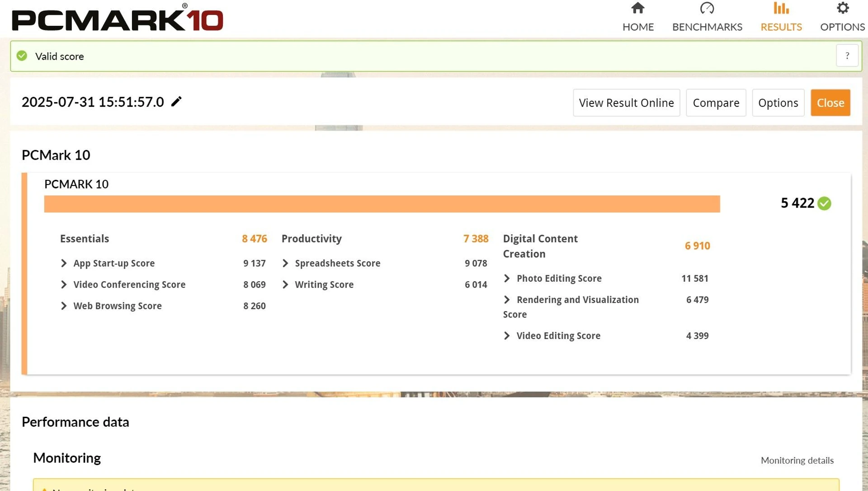Click the Rendering value 6 479
This screenshot has height=491, width=868.
tap(697, 300)
